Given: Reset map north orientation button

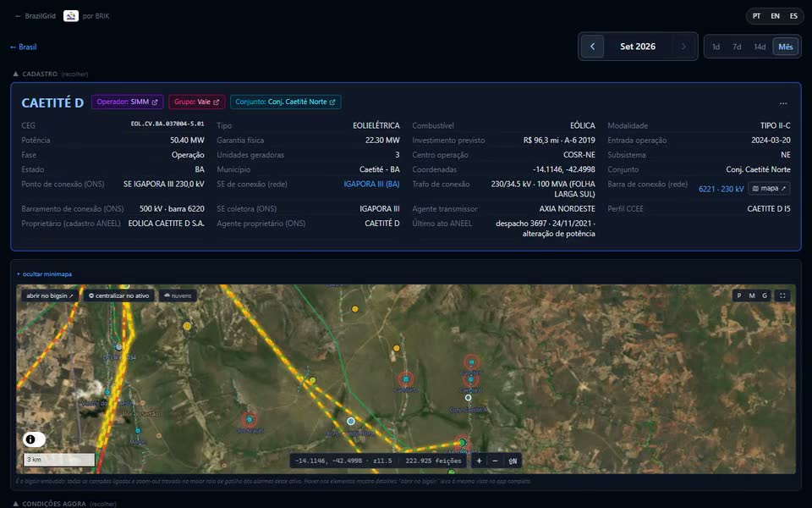Looking at the screenshot, I should pos(513,461).
